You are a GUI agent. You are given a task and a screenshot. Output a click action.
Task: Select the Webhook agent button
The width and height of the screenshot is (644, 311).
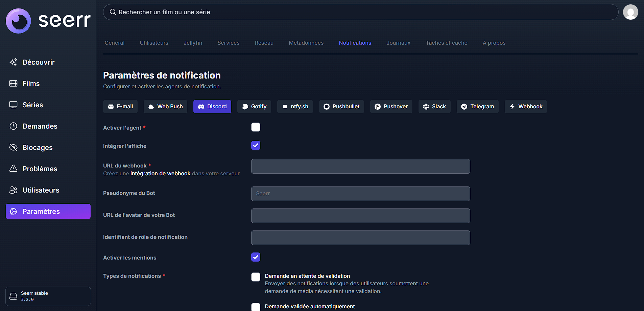click(525, 107)
